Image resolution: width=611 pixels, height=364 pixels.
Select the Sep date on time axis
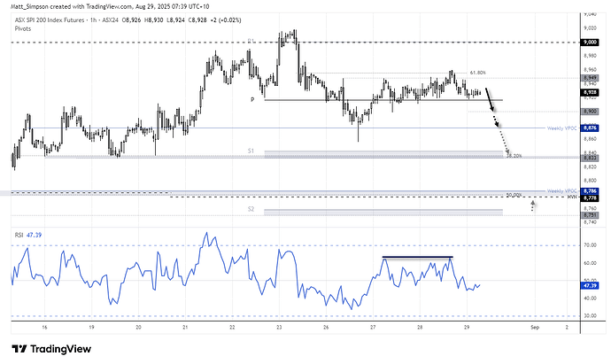point(535,328)
